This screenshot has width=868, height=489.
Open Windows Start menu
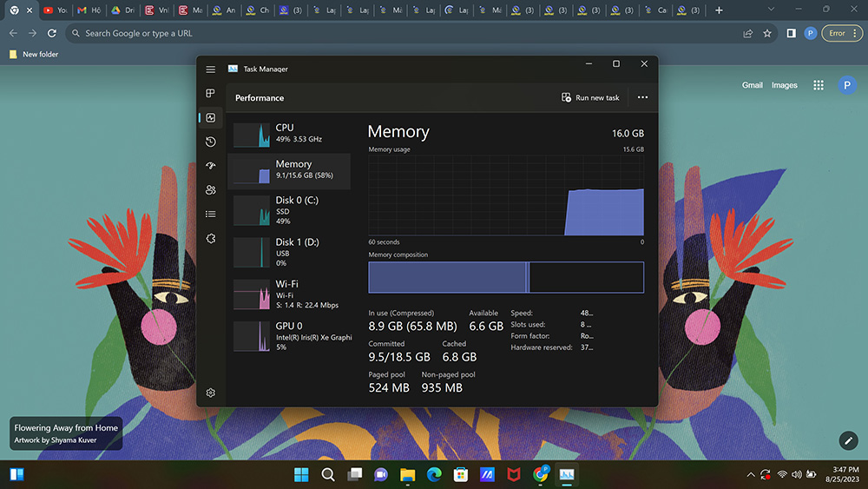(301, 474)
